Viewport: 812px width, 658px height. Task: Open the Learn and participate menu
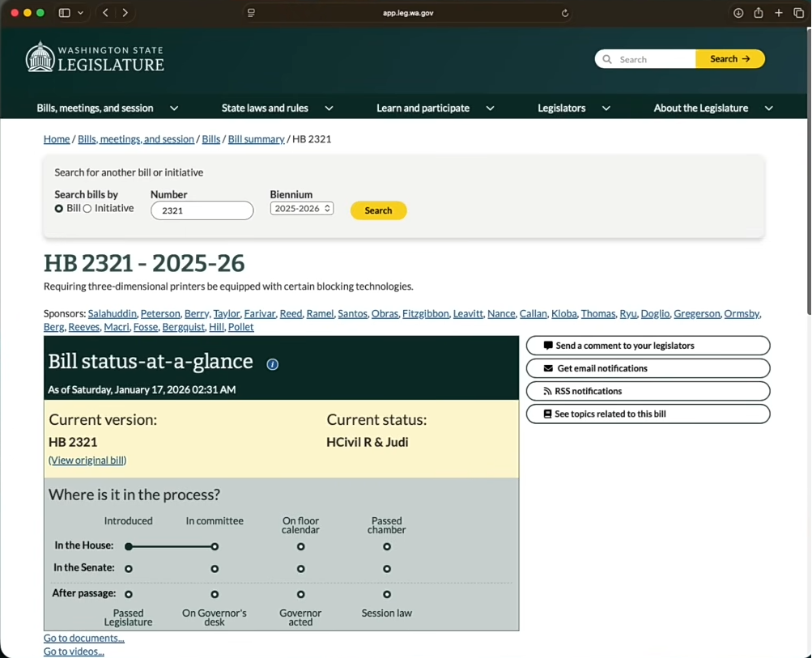423,108
